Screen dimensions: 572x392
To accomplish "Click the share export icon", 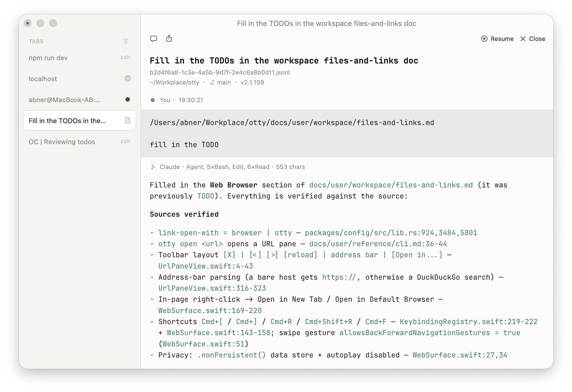I will pos(169,39).
